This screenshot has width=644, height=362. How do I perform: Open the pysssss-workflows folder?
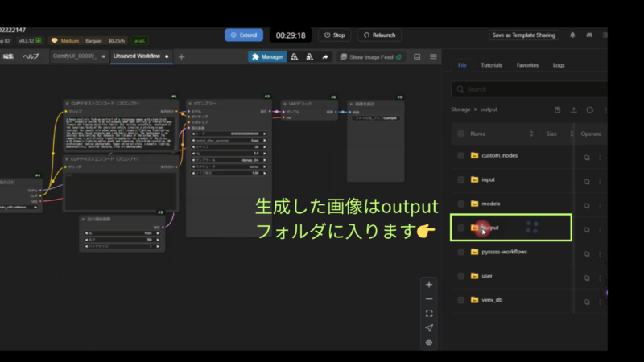(x=505, y=252)
